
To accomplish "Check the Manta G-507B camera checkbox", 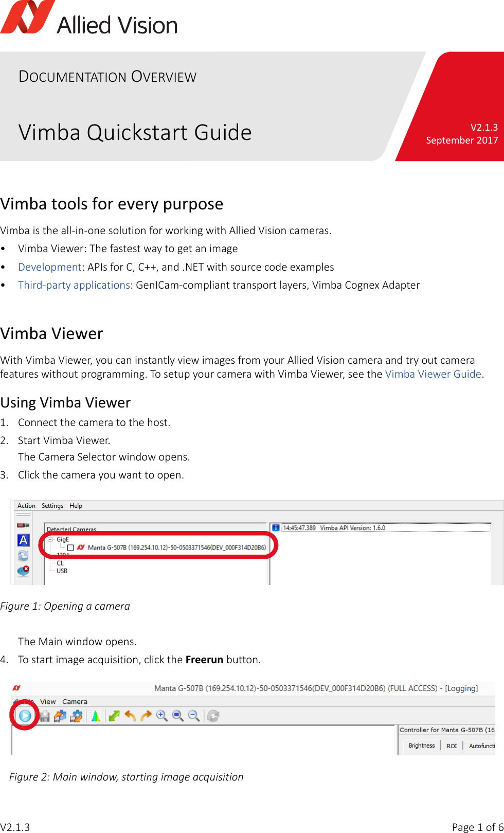I will (71, 548).
